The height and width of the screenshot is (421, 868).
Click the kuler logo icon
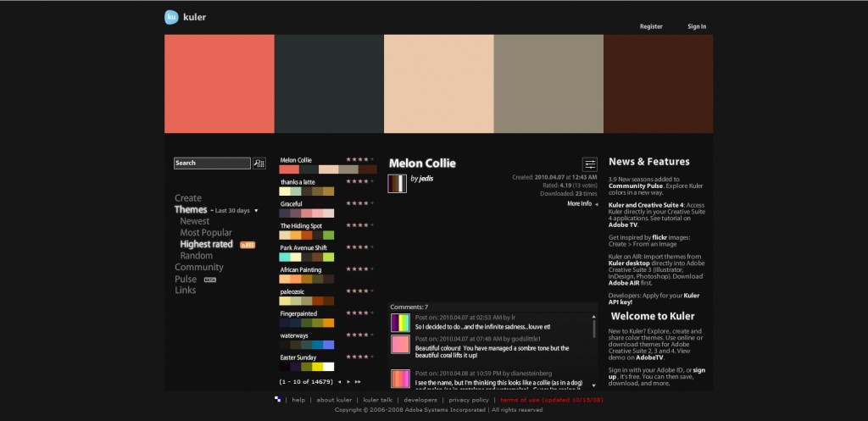click(172, 16)
